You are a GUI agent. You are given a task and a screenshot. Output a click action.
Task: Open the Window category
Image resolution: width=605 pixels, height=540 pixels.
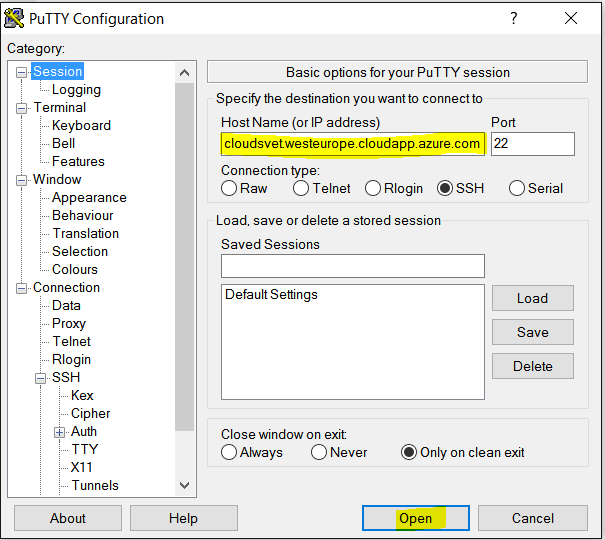coord(57,179)
